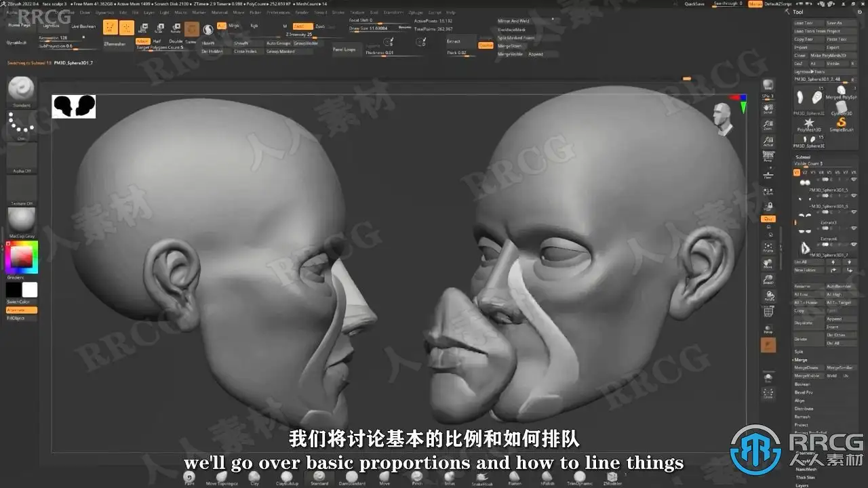Toggle the Half option for ZRemesher
Screen dimensions: 868x488
pos(157,41)
